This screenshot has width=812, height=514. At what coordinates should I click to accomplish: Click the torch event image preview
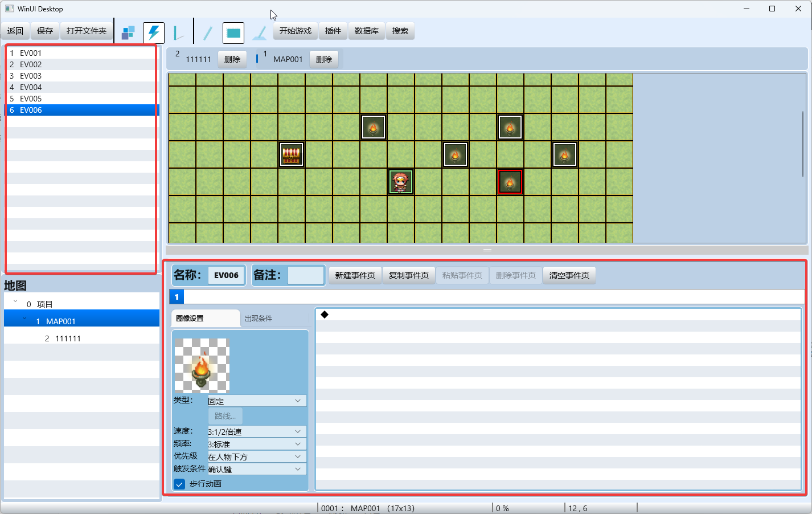click(202, 366)
